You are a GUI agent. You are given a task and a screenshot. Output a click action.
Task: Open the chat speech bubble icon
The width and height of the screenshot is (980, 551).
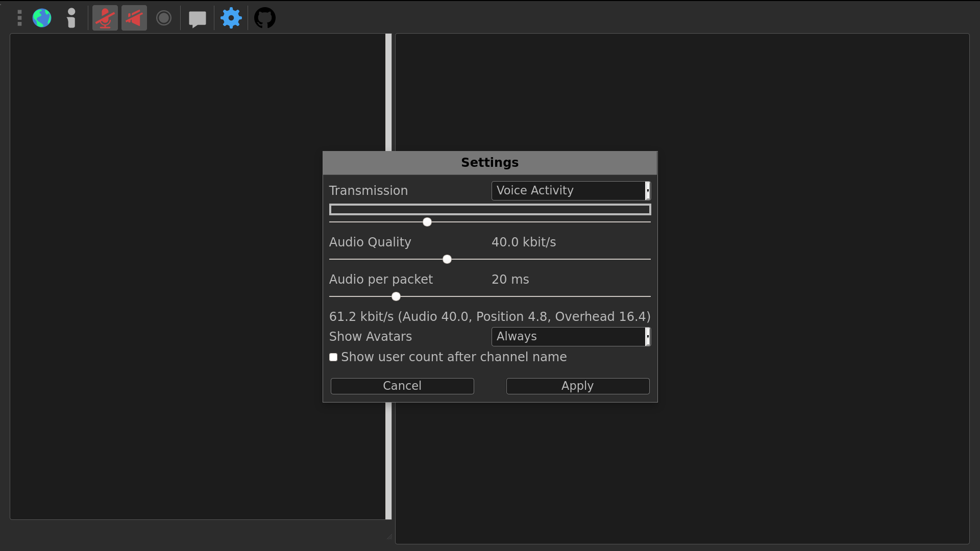coord(197,19)
